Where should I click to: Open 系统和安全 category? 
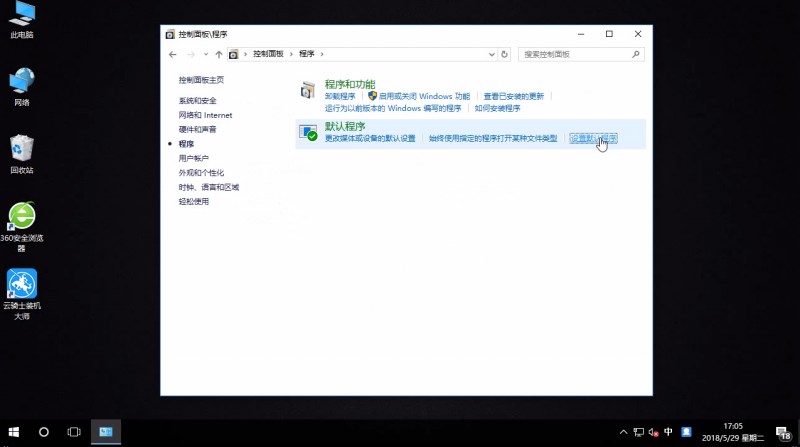[197, 101]
